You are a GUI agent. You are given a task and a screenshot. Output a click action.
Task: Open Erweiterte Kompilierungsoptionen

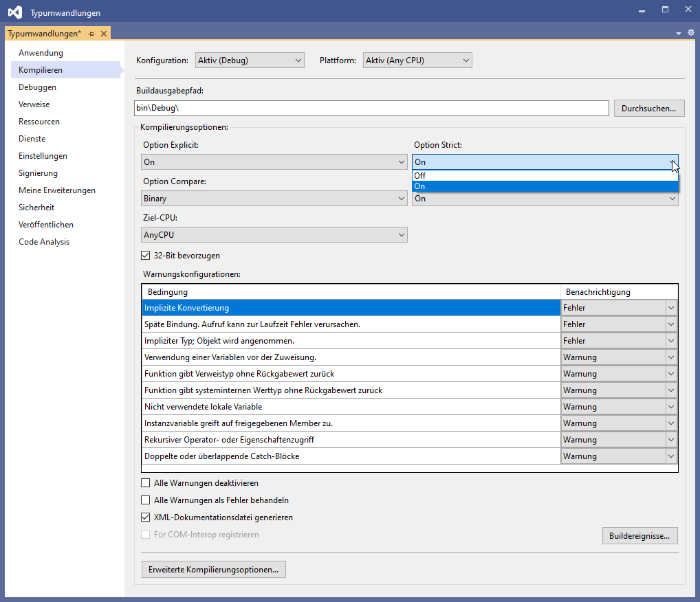pyautogui.click(x=213, y=570)
